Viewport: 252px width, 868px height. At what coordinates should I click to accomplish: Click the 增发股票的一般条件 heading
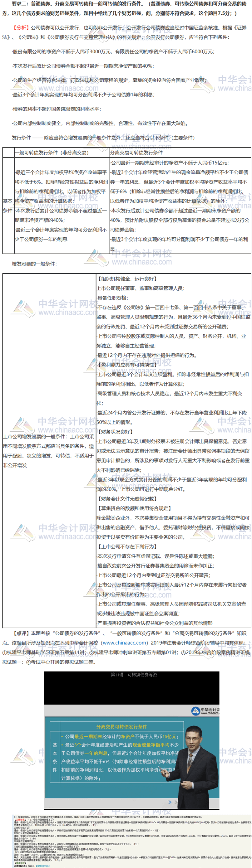click(x=34, y=264)
